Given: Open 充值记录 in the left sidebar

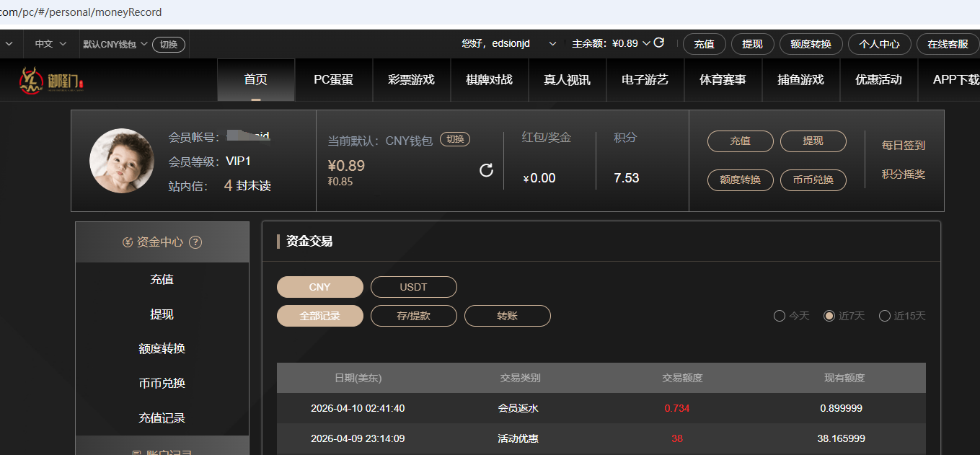Looking at the screenshot, I should pyautogui.click(x=162, y=418).
